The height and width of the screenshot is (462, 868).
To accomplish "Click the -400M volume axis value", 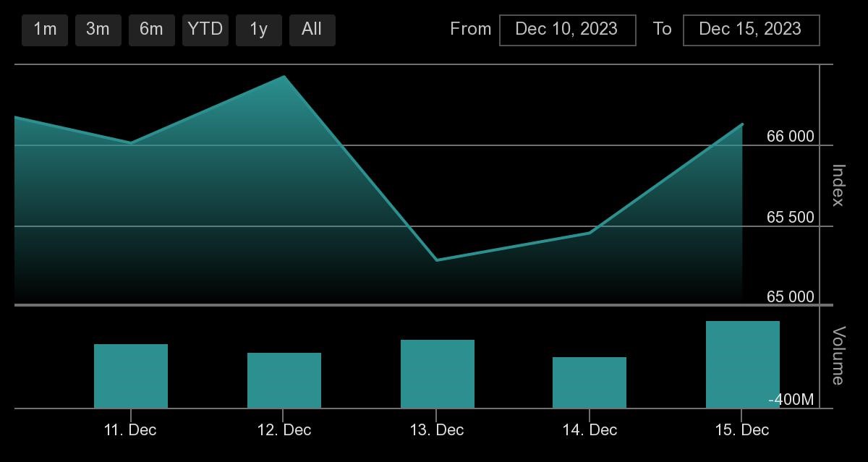I will click(791, 400).
